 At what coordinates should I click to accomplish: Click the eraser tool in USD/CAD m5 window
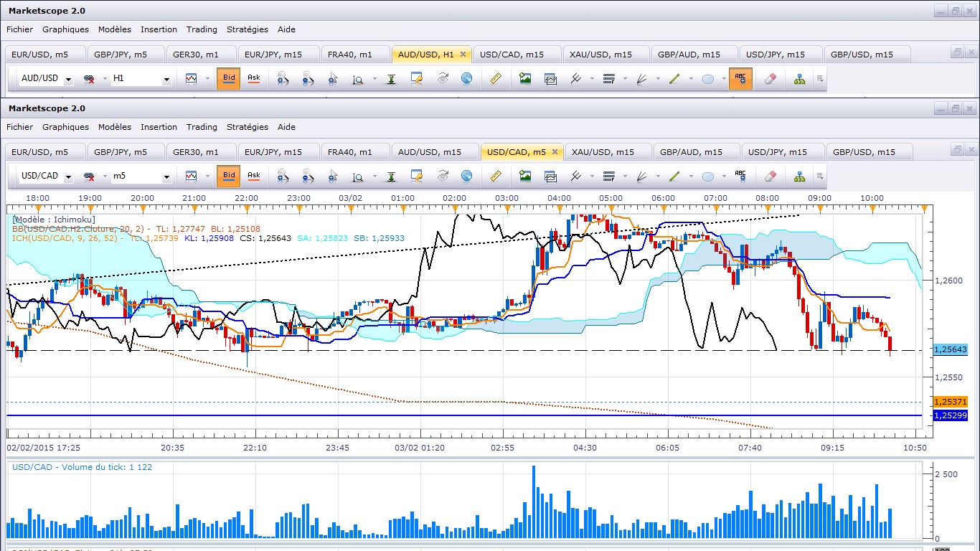[771, 176]
